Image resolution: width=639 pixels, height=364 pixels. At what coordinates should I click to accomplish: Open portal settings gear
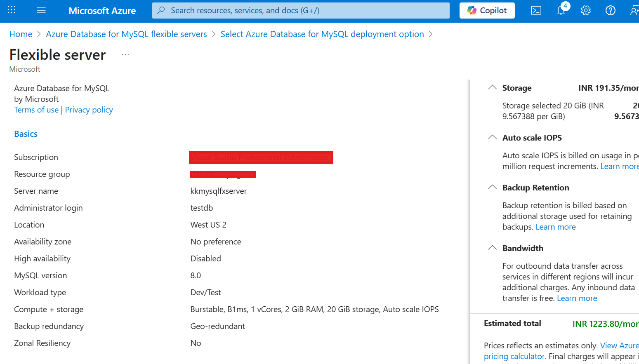(x=586, y=10)
